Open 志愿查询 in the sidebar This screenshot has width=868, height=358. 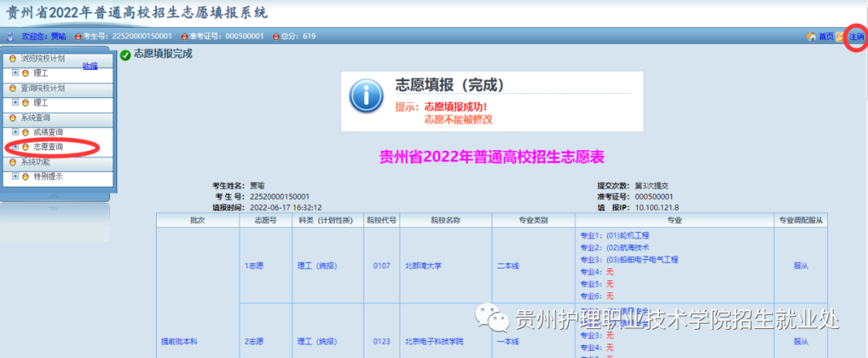point(48,147)
